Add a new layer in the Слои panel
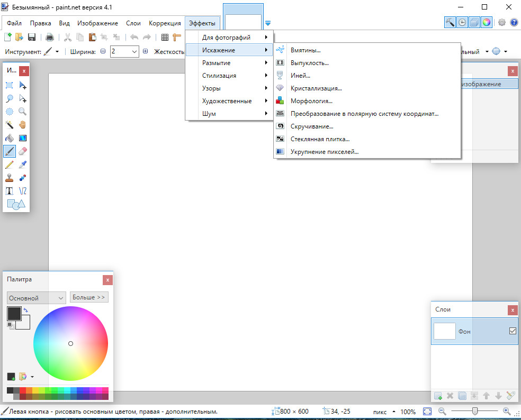The height and width of the screenshot is (420, 521). click(437, 395)
